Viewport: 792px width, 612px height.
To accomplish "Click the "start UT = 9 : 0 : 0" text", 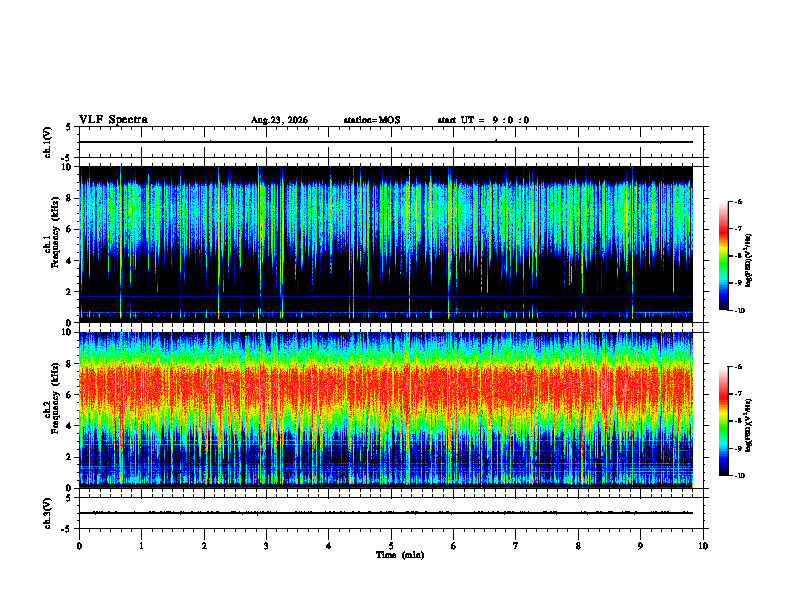I will pyautogui.click(x=483, y=120).
